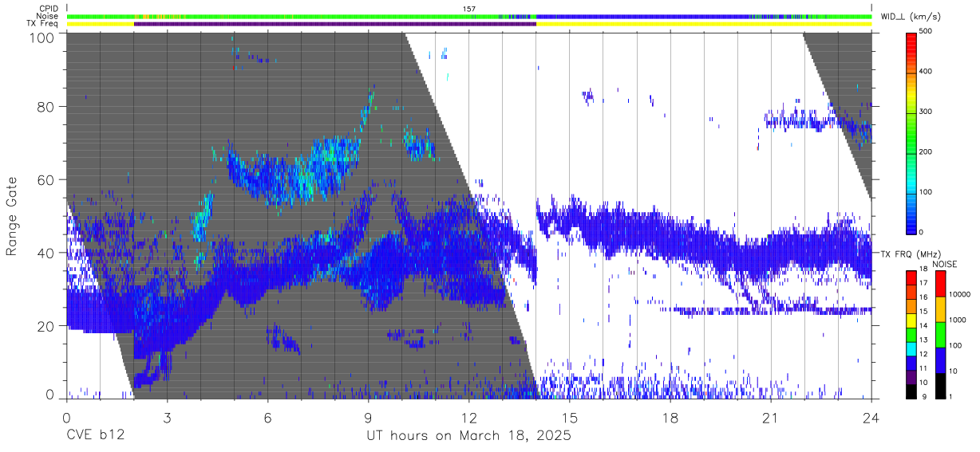This screenshot has width=980, height=452.
Task: Click the 18 tick on the UT hours axis
Action: pos(670,417)
